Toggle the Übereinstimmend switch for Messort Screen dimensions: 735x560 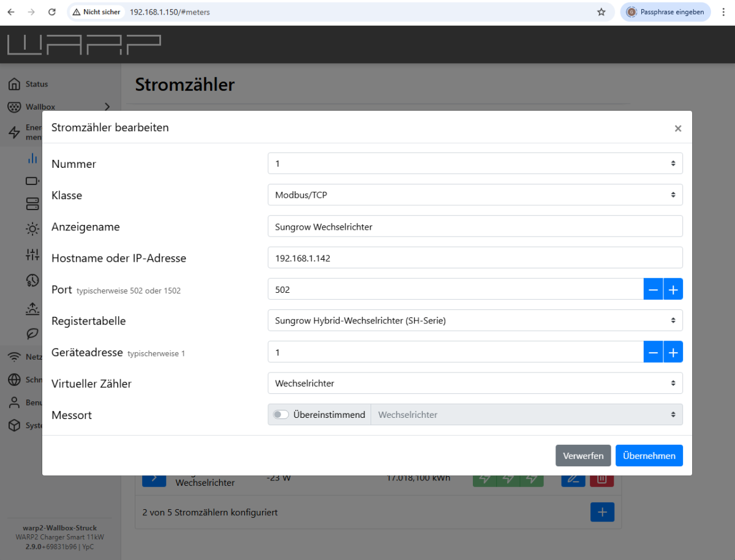281,415
